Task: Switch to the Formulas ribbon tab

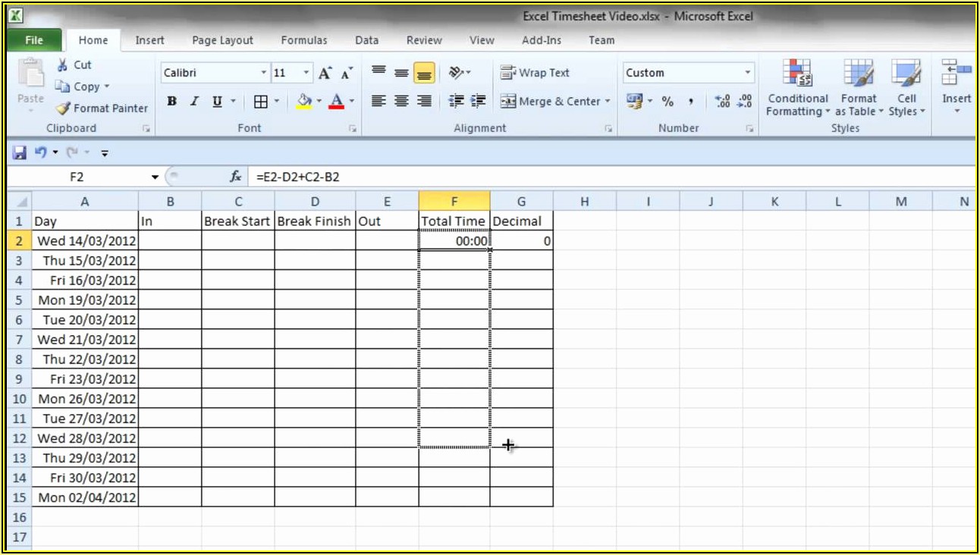Action: coord(303,40)
